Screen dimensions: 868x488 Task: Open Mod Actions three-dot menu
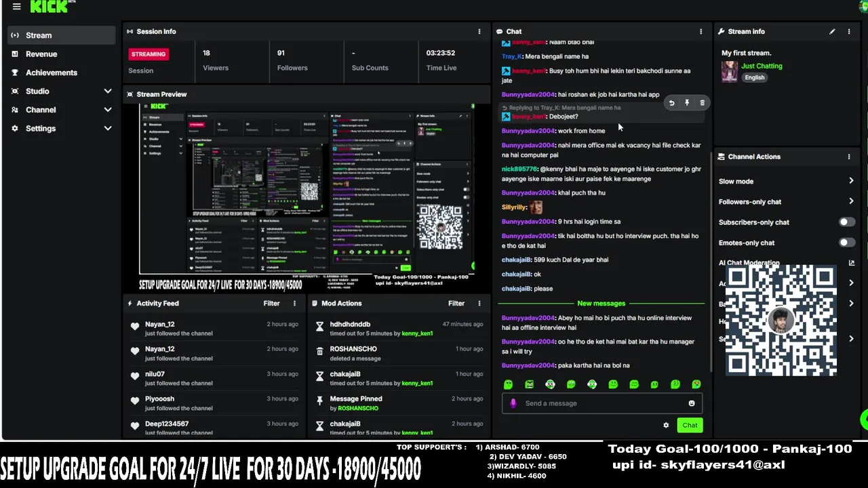tap(479, 304)
